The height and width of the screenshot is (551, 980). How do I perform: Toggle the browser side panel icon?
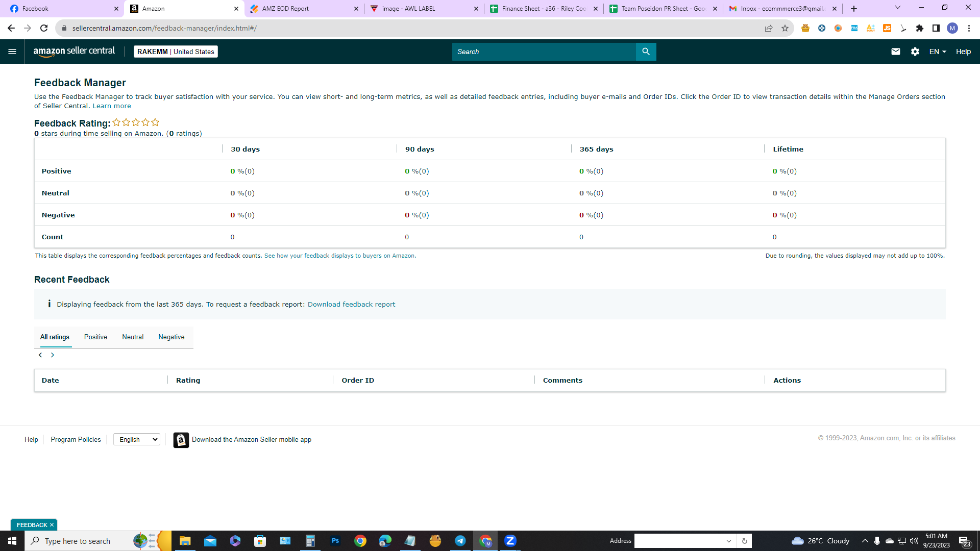(x=936, y=28)
